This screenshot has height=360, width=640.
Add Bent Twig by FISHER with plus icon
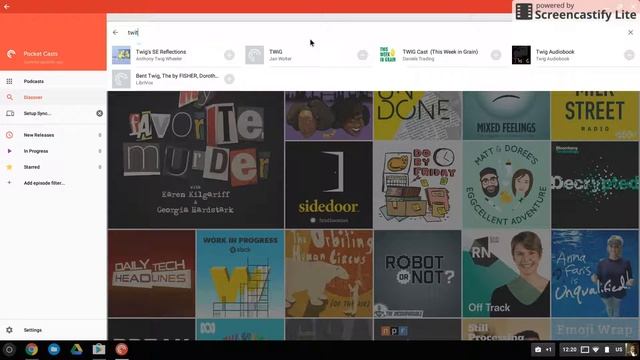click(229, 79)
